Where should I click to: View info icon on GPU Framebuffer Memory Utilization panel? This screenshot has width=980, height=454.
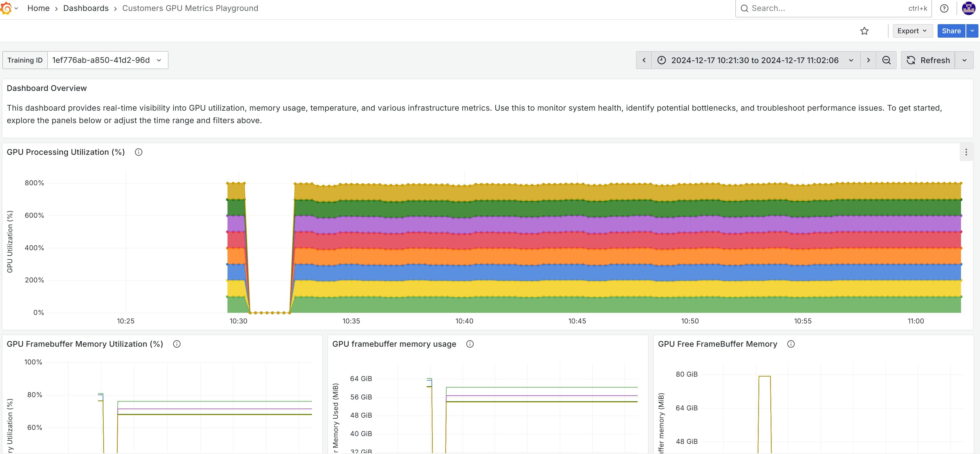click(177, 344)
